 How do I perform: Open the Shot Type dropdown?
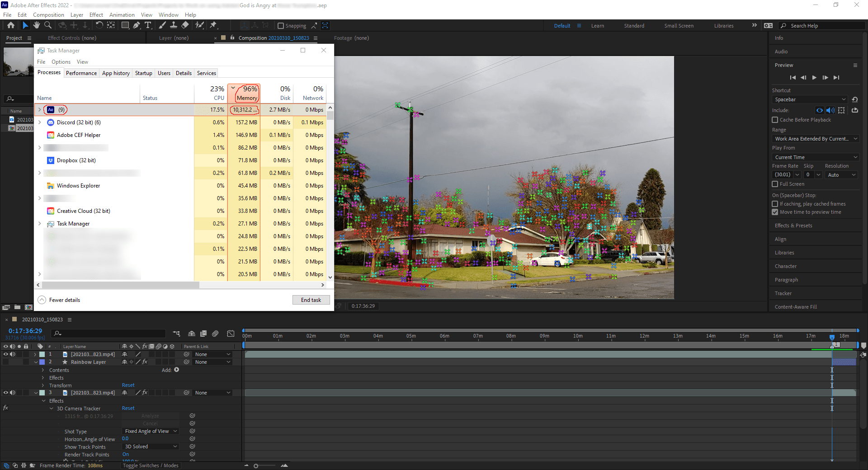[x=150, y=431]
